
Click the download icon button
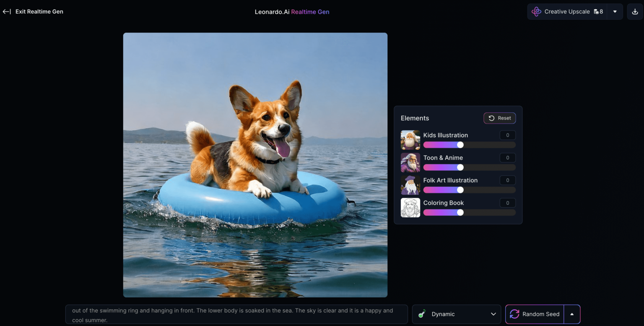tap(635, 12)
